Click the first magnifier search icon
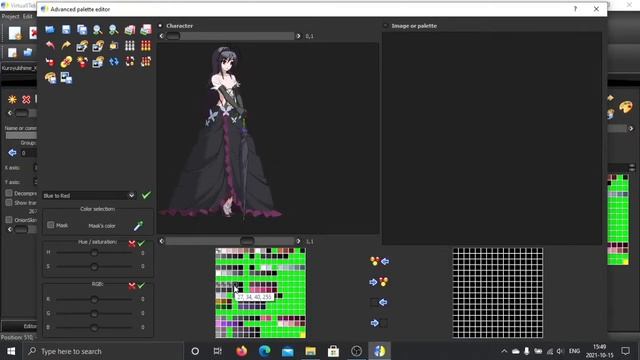This screenshot has height=360, width=640. click(x=98, y=29)
